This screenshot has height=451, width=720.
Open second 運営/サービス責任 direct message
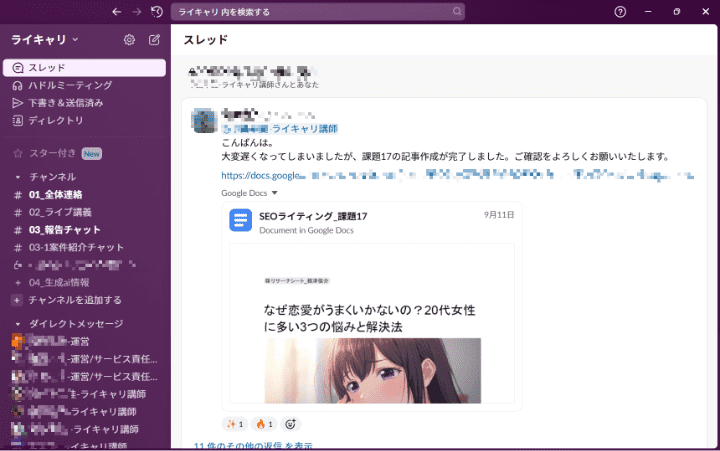click(84, 377)
